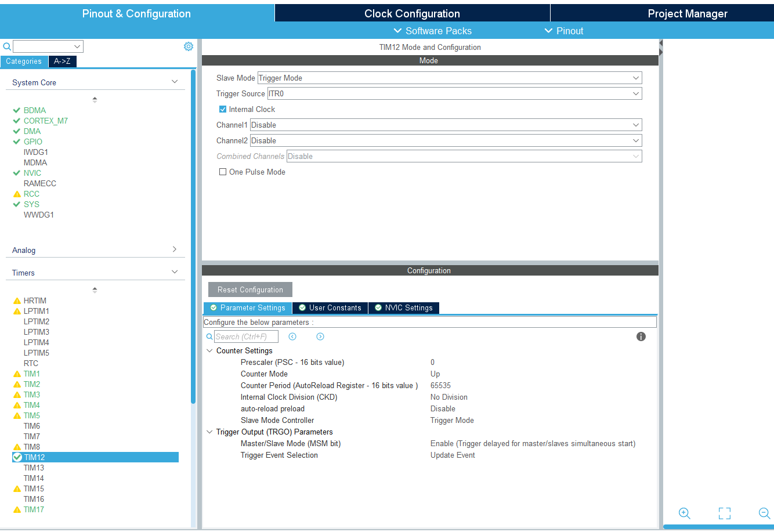Image resolution: width=774 pixels, height=532 pixels.
Task: Go to previous search result arrow
Action: pyautogui.click(x=292, y=336)
